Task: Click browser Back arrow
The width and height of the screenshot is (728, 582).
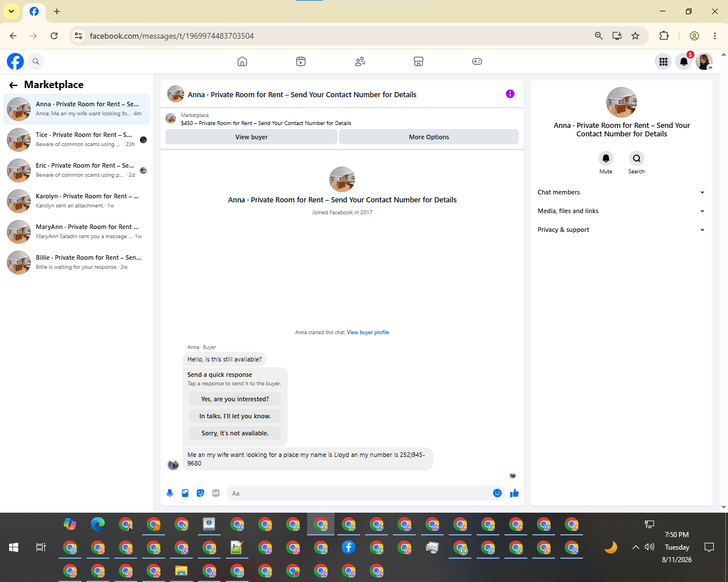Action: point(13,36)
